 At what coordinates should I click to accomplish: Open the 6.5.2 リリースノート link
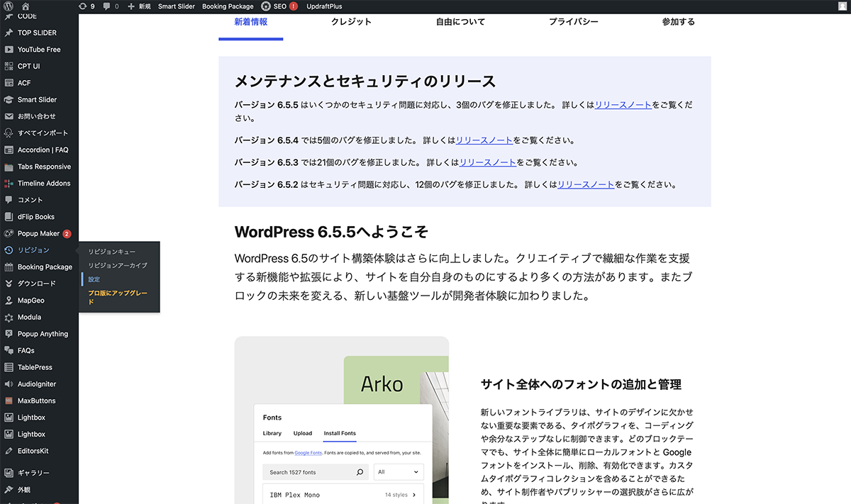coord(585,185)
